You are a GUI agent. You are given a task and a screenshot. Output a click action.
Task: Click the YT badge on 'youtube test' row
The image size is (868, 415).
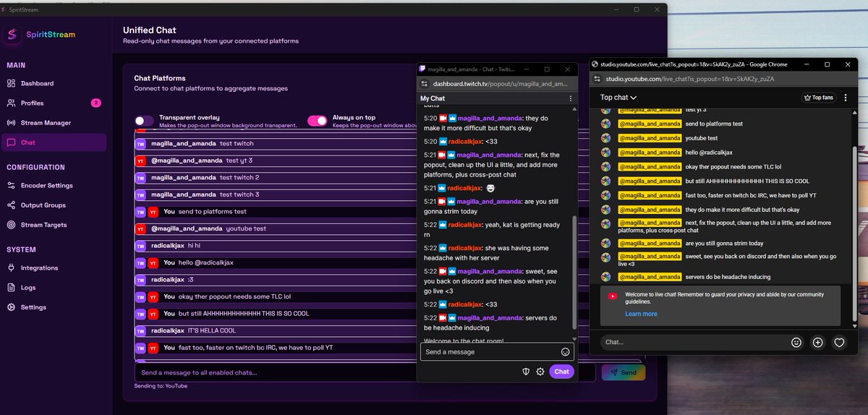pyautogui.click(x=140, y=228)
